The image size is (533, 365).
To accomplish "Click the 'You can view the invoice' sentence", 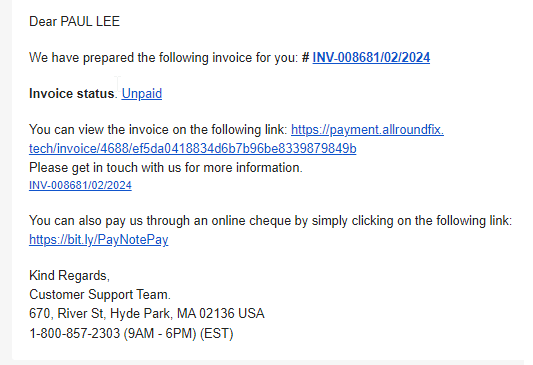I will pos(158,129).
